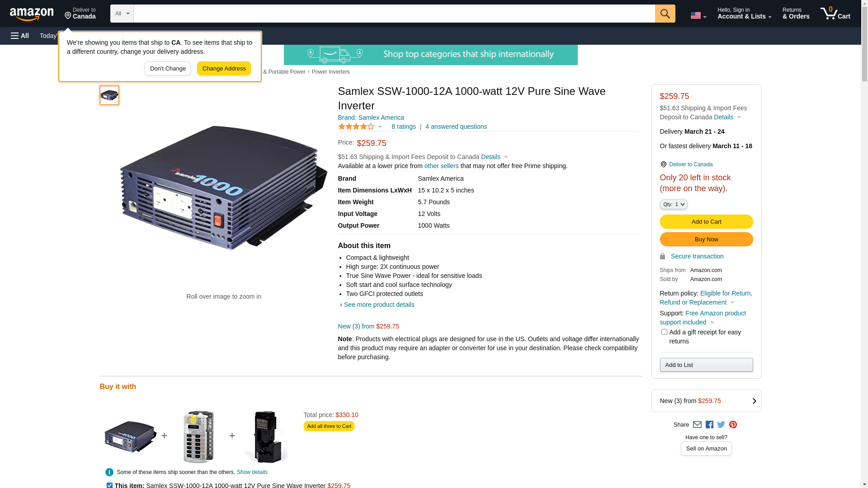Uncheck the 'This item' Samlex inverter checkbox
This screenshot has height=488, width=868.
pos(109,485)
